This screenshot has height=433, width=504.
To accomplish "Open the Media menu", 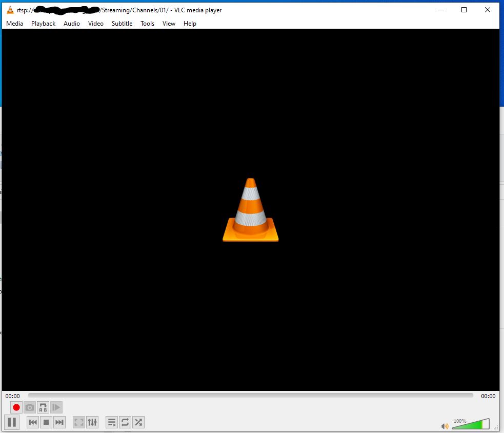I will [x=14, y=24].
